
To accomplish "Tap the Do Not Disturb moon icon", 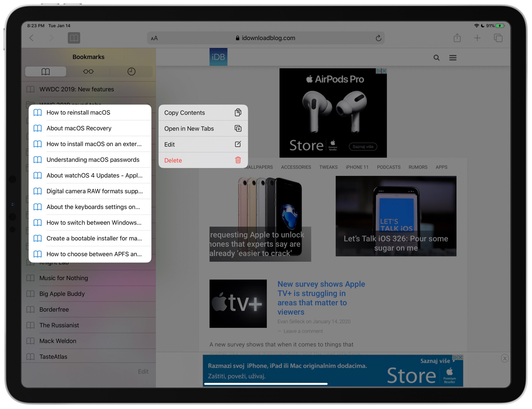I will [x=483, y=26].
